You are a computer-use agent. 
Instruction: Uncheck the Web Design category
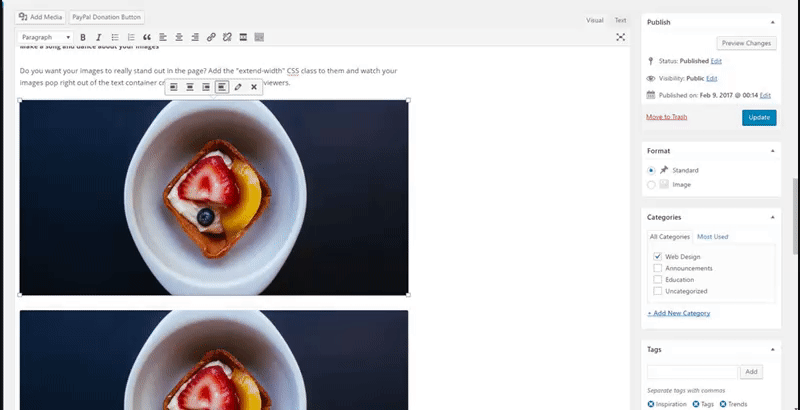tap(658, 257)
